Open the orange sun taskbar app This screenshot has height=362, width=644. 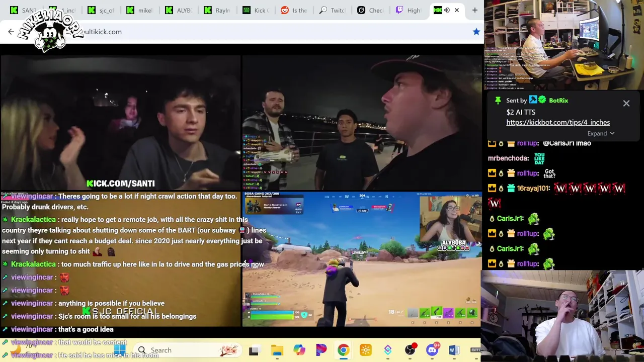[x=365, y=350]
